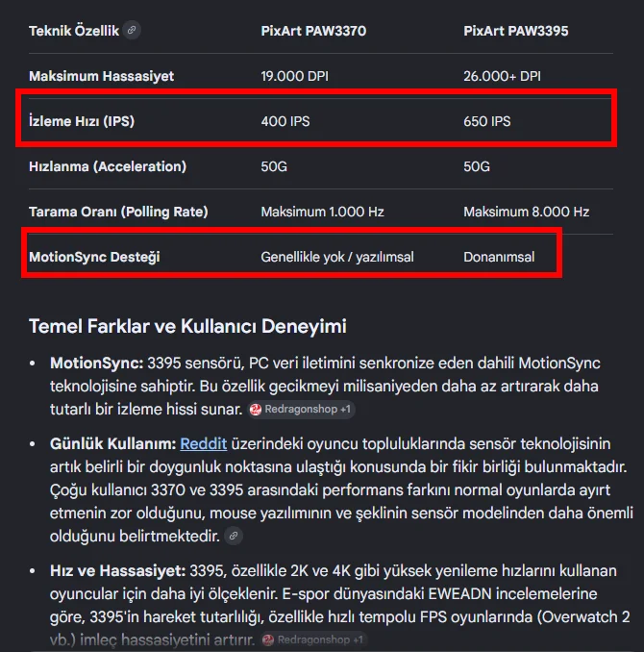The height and width of the screenshot is (652, 644).
Task: Click the link icon after 'olduğunu belirtmektedir.'
Action: pos(234,536)
